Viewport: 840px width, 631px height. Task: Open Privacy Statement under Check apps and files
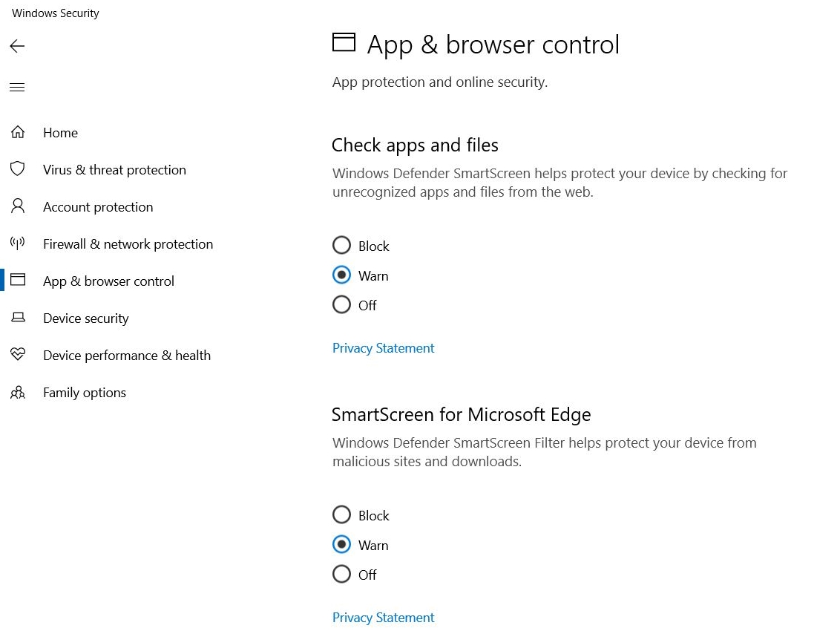pyautogui.click(x=383, y=348)
